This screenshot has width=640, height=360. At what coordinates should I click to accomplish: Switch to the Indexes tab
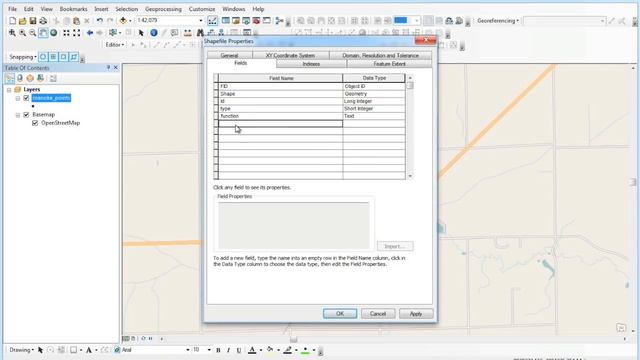[311, 64]
